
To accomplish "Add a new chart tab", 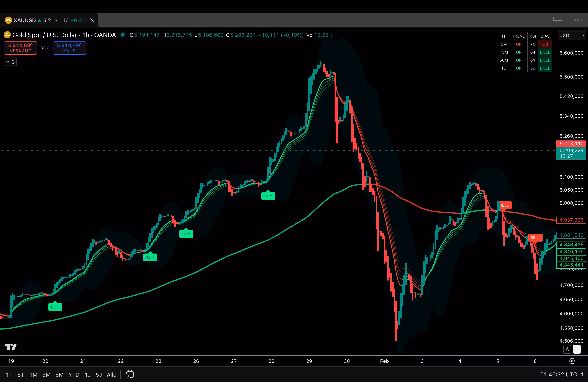I will pos(105,20).
